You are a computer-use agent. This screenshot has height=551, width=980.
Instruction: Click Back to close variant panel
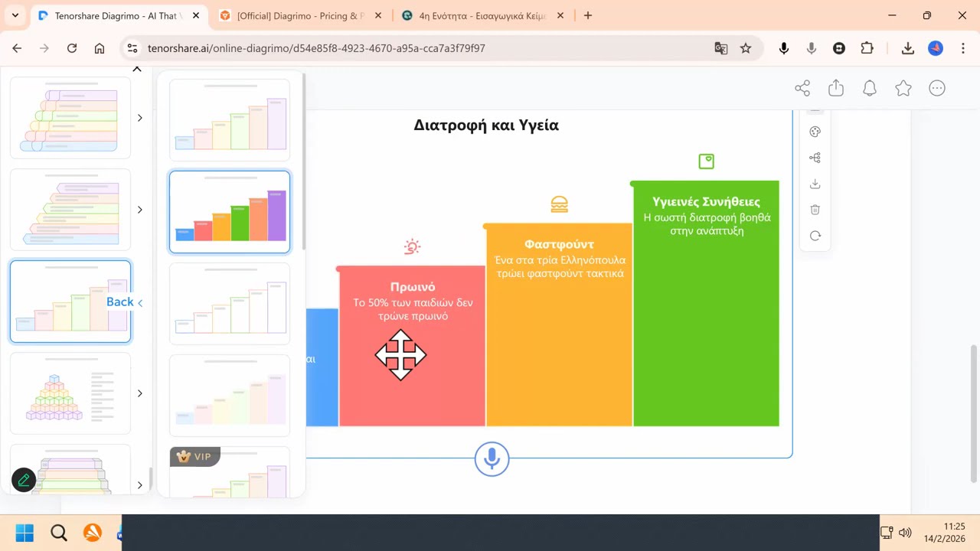[124, 302]
